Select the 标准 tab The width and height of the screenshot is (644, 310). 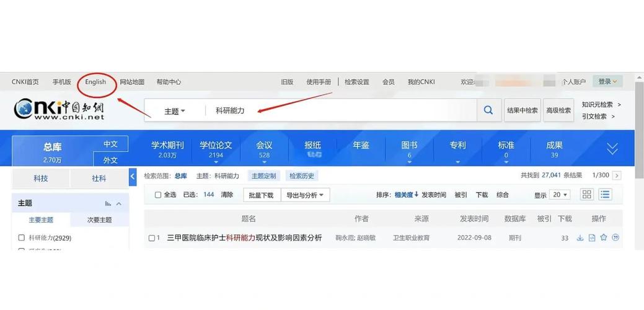pyautogui.click(x=506, y=149)
